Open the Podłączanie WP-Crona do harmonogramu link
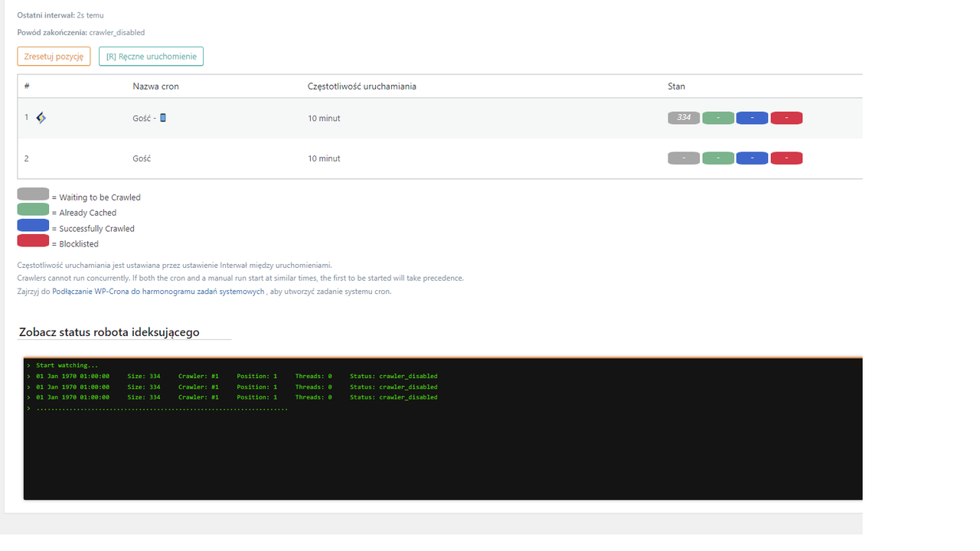The image size is (980, 551). pyautogui.click(x=158, y=292)
